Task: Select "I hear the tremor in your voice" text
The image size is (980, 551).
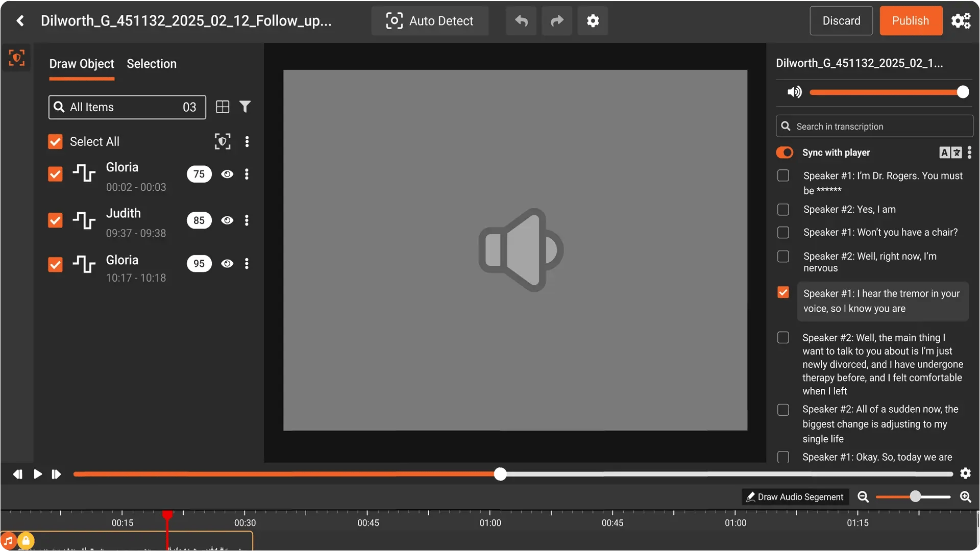Action: coord(883,301)
